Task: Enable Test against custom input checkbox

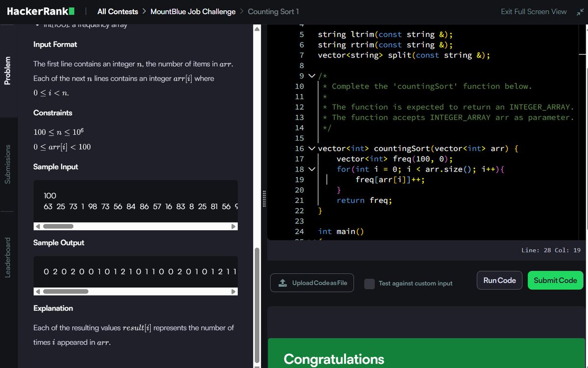Action: tap(369, 283)
